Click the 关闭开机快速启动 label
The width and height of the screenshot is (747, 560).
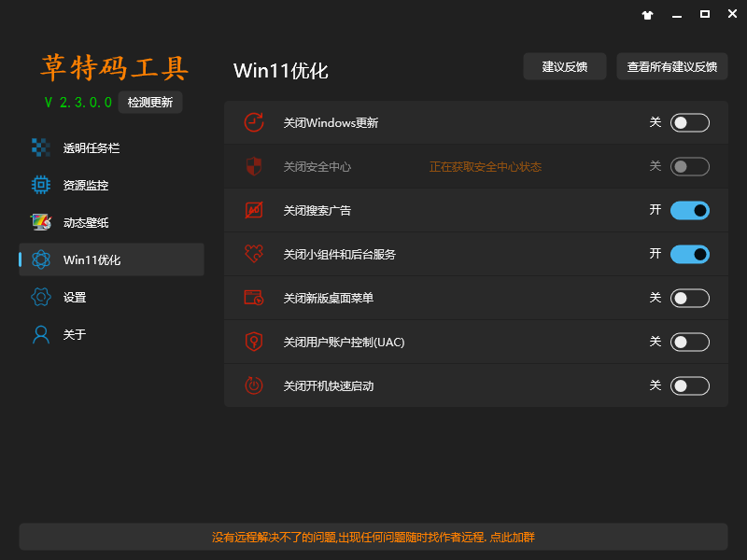[x=329, y=385]
